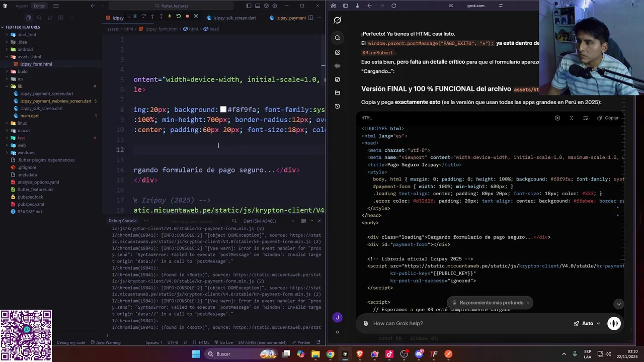The width and height of the screenshot is (644, 362).
Task: Click the debug Step Out icon
Action: 161,17
